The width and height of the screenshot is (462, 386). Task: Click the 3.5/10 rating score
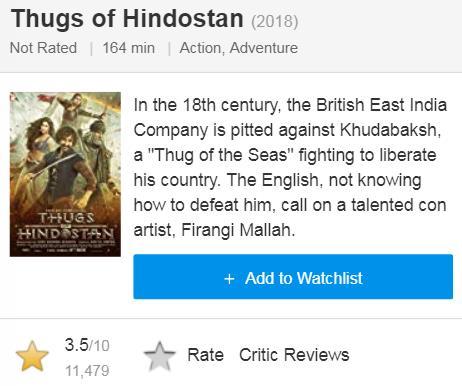pyautogui.click(x=87, y=345)
